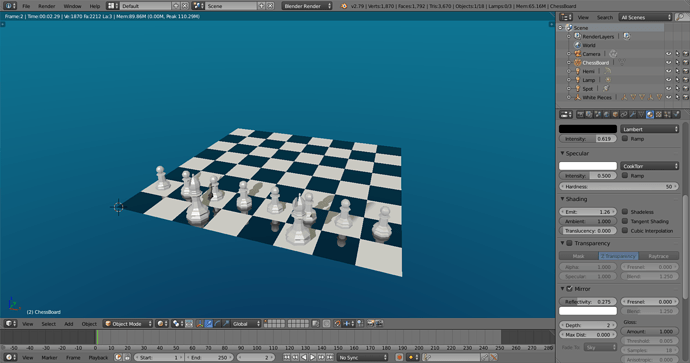
Task: Click the record keyframe red button
Action: (x=399, y=357)
